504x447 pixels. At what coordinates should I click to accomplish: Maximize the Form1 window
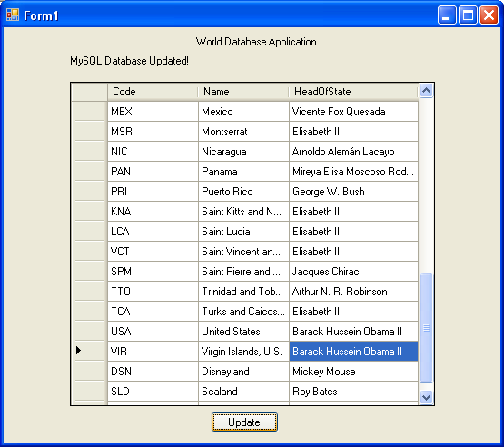tap(468, 15)
